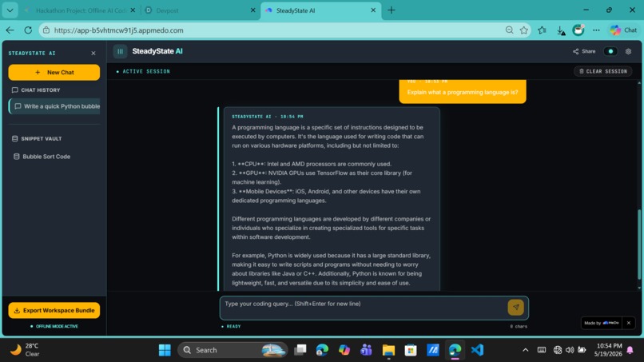Open the 'Write a quick Python bubble' chat

54,106
